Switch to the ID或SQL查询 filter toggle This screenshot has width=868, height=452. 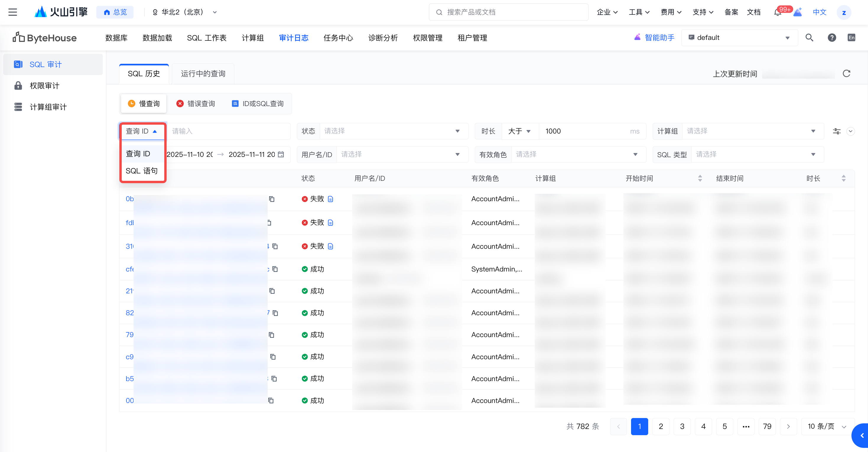[258, 103]
